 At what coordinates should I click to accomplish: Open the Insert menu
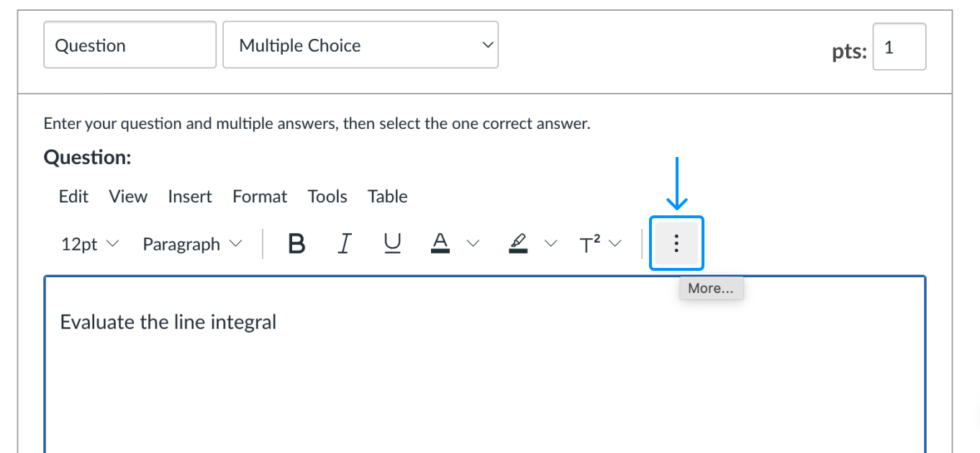click(190, 197)
